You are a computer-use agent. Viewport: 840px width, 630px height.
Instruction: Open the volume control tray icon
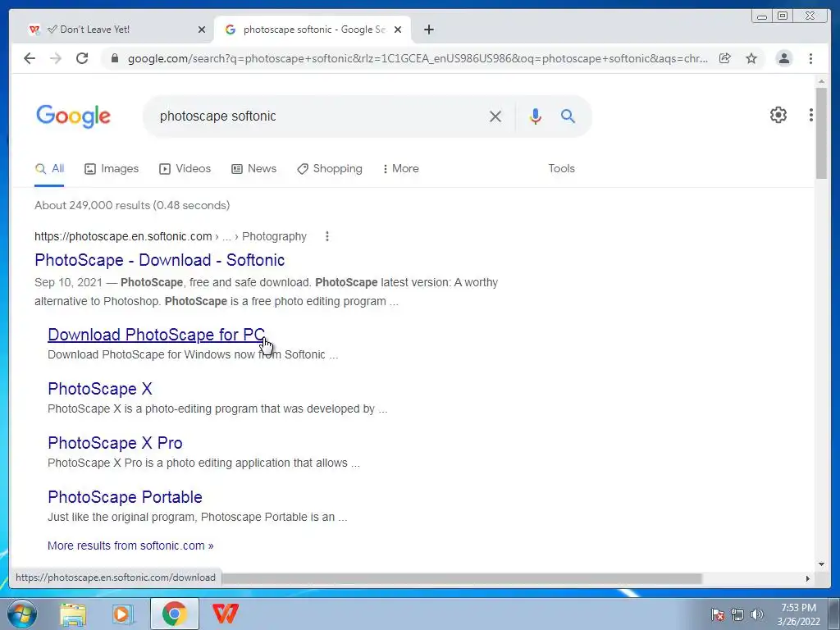757,614
